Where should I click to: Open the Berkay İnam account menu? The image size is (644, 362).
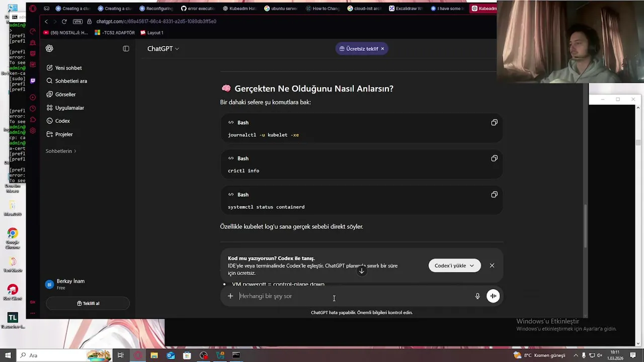[87, 285]
